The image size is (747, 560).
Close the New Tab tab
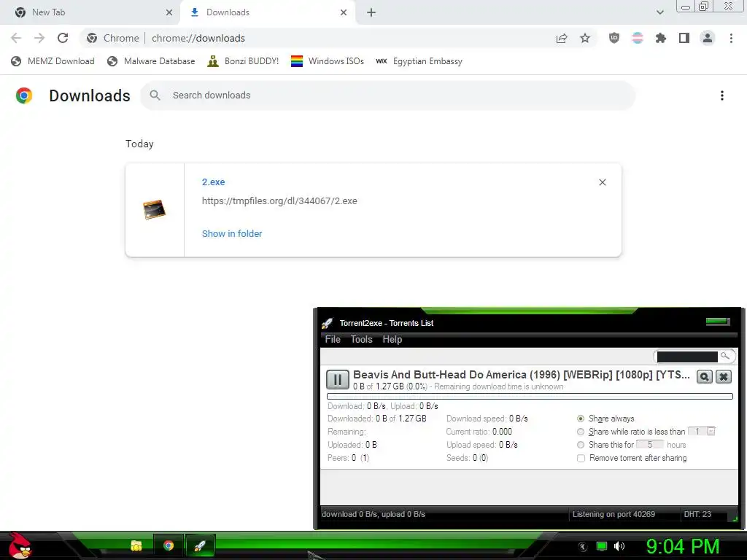point(169,12)
